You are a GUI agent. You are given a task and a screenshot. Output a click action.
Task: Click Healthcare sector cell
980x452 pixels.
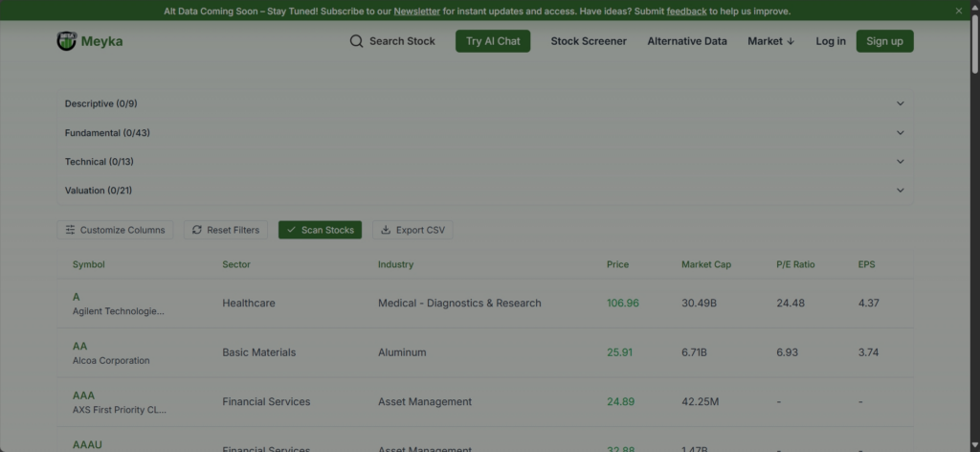tap(249, 304)
